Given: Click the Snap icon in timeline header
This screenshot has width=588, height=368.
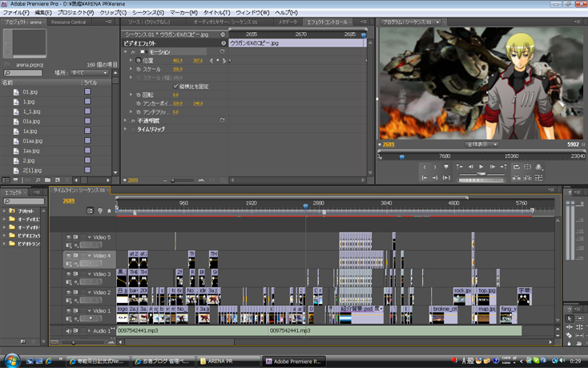Looking at the screenshot, I should click(89, 210).
